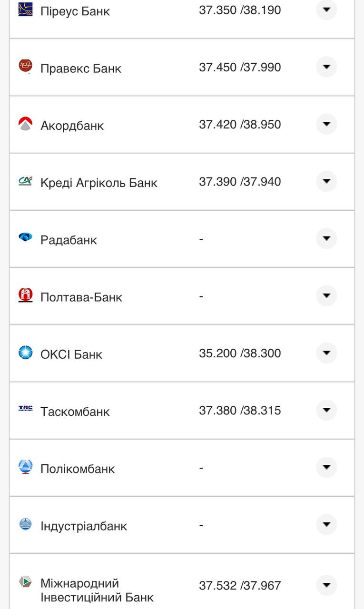Screen dimensions: 364x609
Task: Expand Міжнародний Інвестиційний Банк row arrow
Action: click(326, 585)
